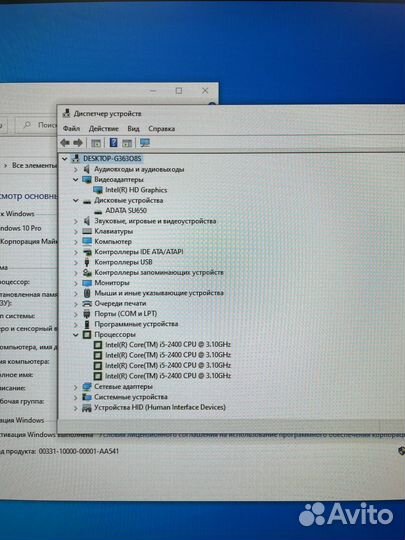This screenshot has height=540, width=405.
Task: Expand the Компьютер category
Action: click(x=76, y=242)
